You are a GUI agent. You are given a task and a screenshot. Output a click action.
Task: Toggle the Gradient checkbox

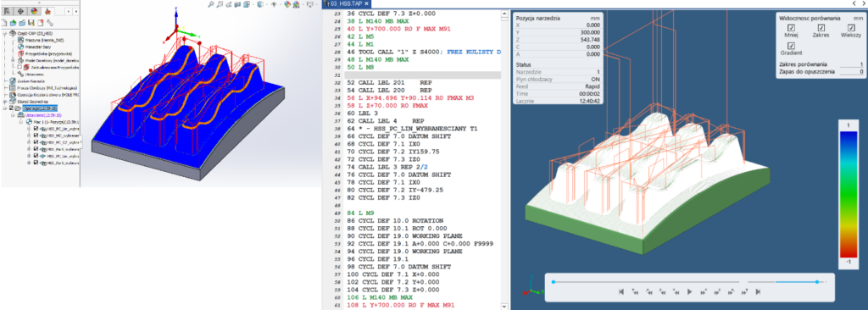tap(791, 46)
